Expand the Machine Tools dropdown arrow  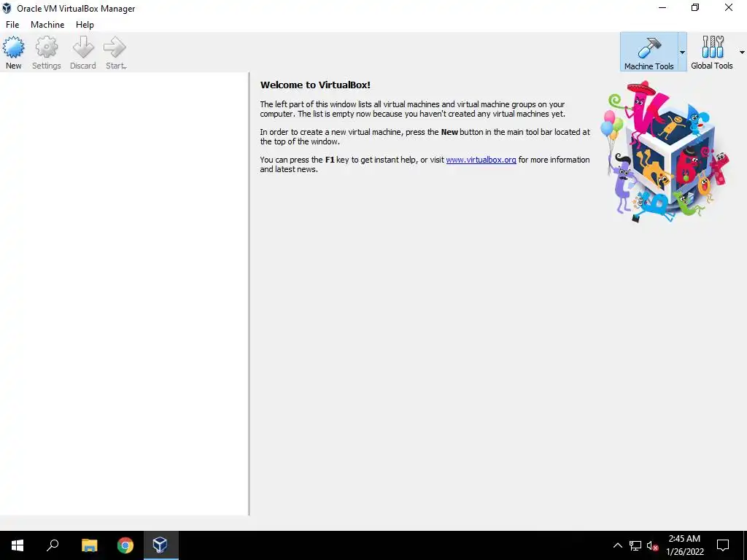coord(682,52)
